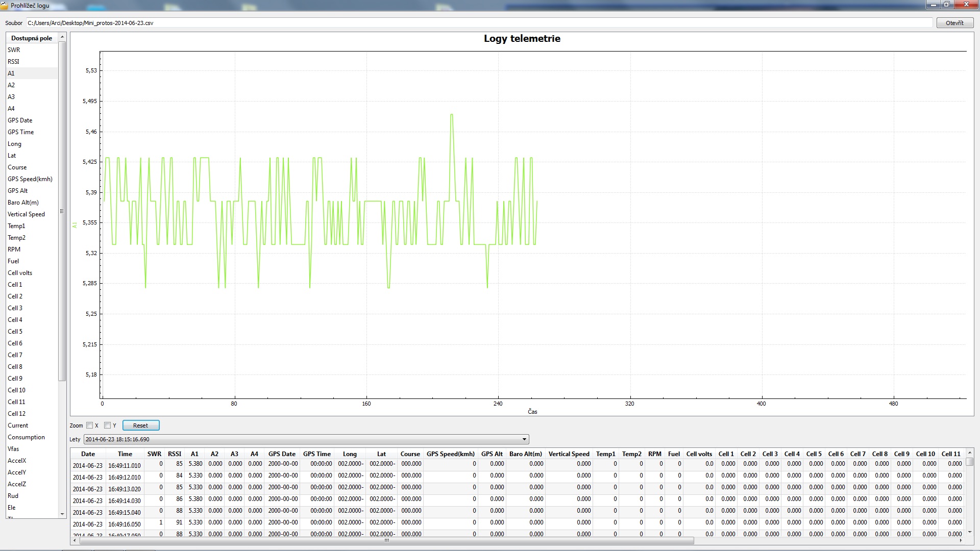The width and height of the screenshot is (980, 551).
Task: Pick Vertical Speed in the field list
Action: pyautogui.click(x=26, y=214)
